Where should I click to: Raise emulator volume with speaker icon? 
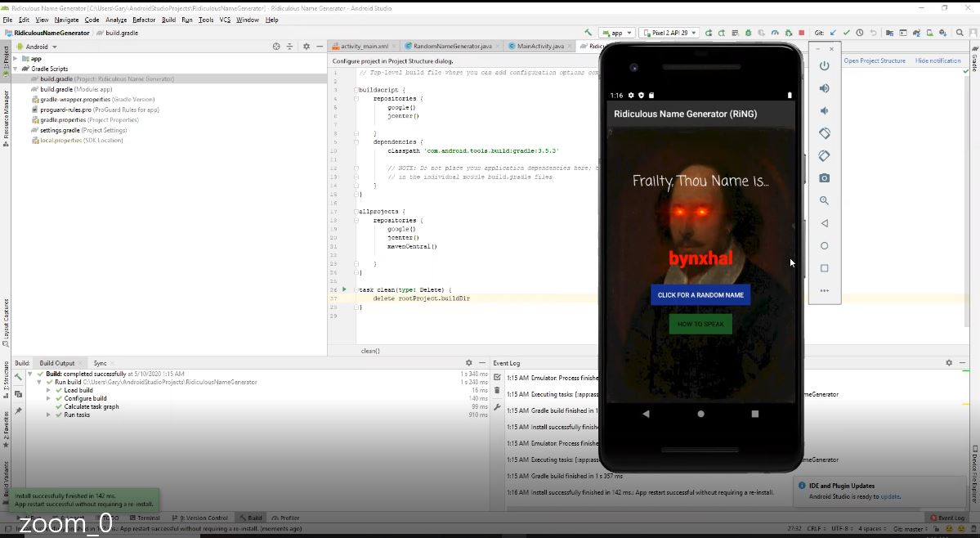[x=825, y=88]
